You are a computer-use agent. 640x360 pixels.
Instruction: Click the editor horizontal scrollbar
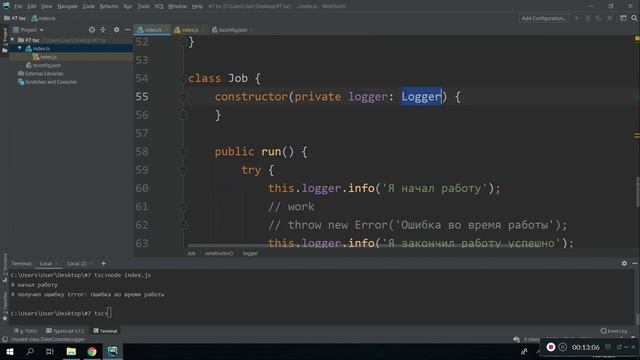(349, 246)
